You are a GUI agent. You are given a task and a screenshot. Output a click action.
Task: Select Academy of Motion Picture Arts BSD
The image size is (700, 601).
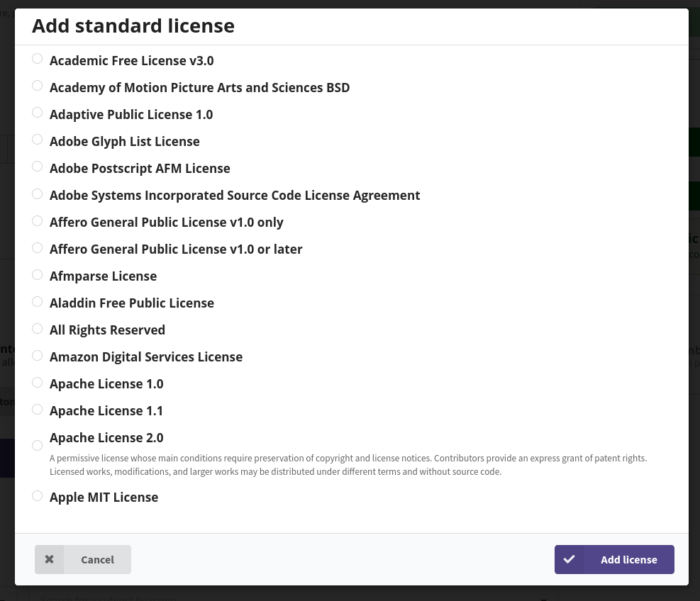[x=37, y=85]
